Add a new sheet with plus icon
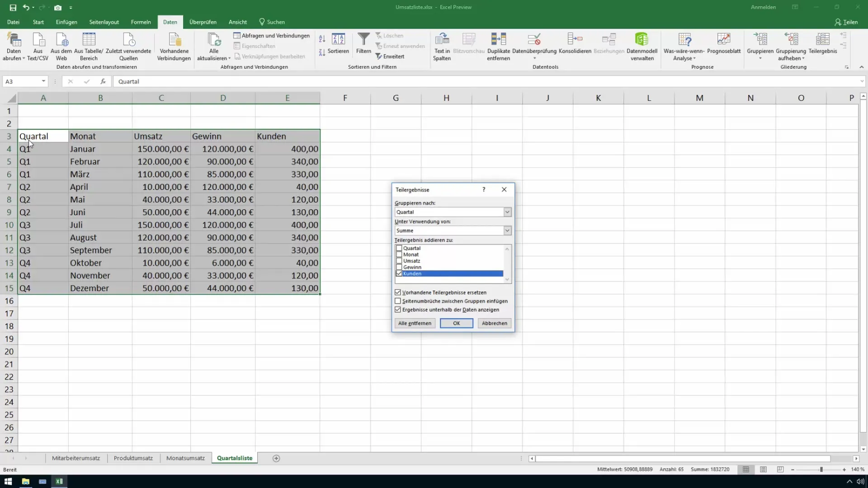Viewport: 868px width, 488px height. [276, 458]
